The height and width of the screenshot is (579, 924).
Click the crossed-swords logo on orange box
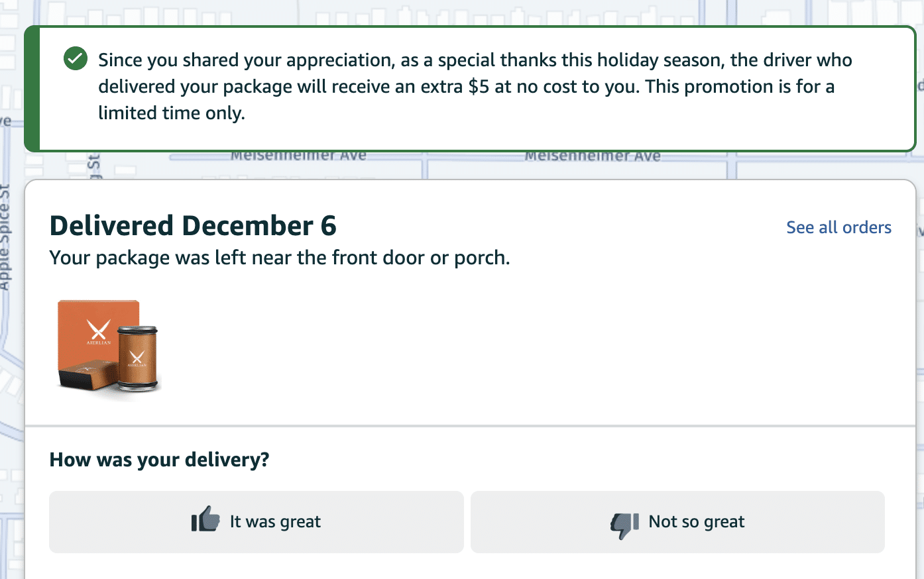click(99, 329)
